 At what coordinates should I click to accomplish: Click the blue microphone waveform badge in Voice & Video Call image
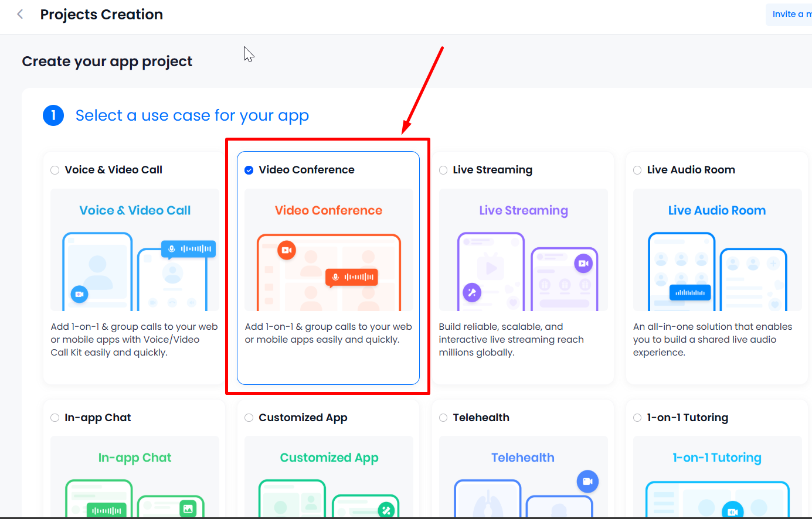189,249
